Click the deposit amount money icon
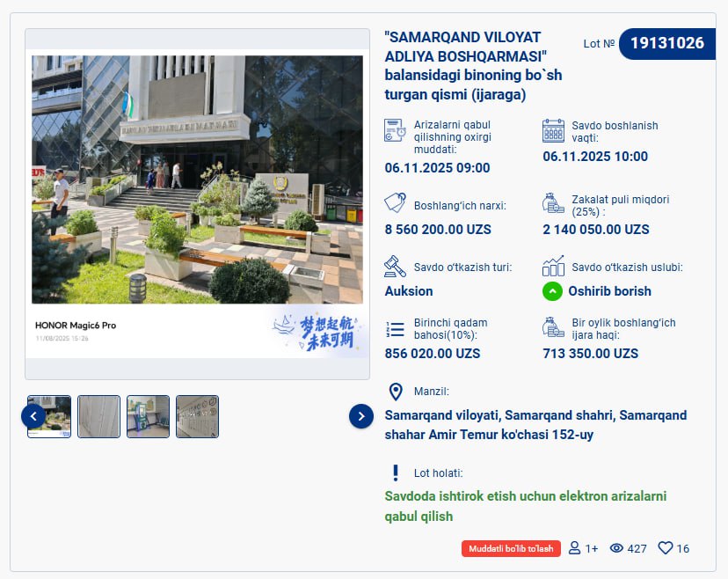 click(553, 202)
